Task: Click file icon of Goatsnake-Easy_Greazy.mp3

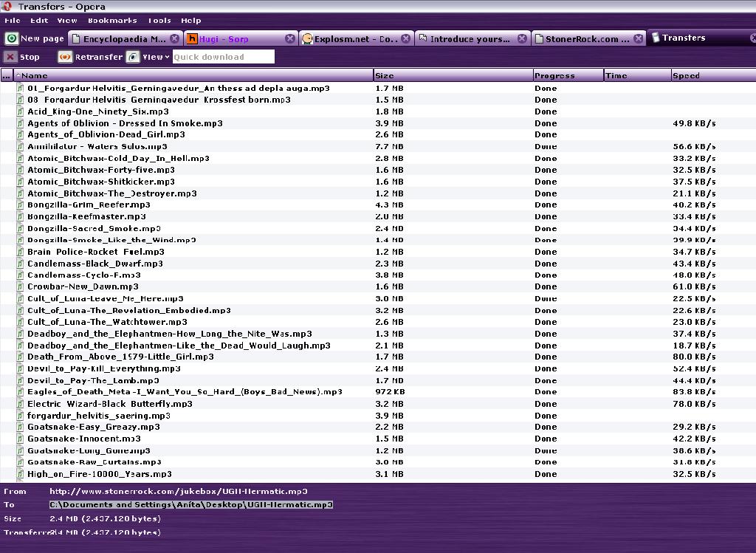Action: click(x=20, y=427)
